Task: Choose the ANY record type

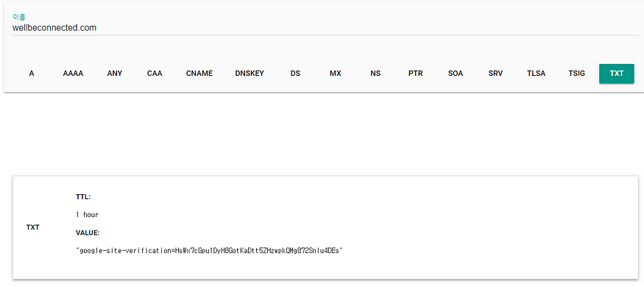Action: pyautogui.click(x=115, y=74)
